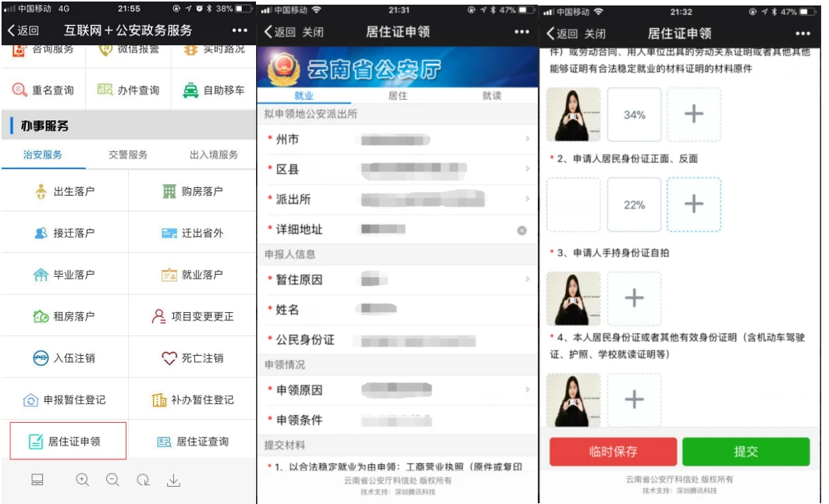Viewport: 829px width, 504px height.
Task: Click the 姓名 input field
Action: tap(397, 310)
